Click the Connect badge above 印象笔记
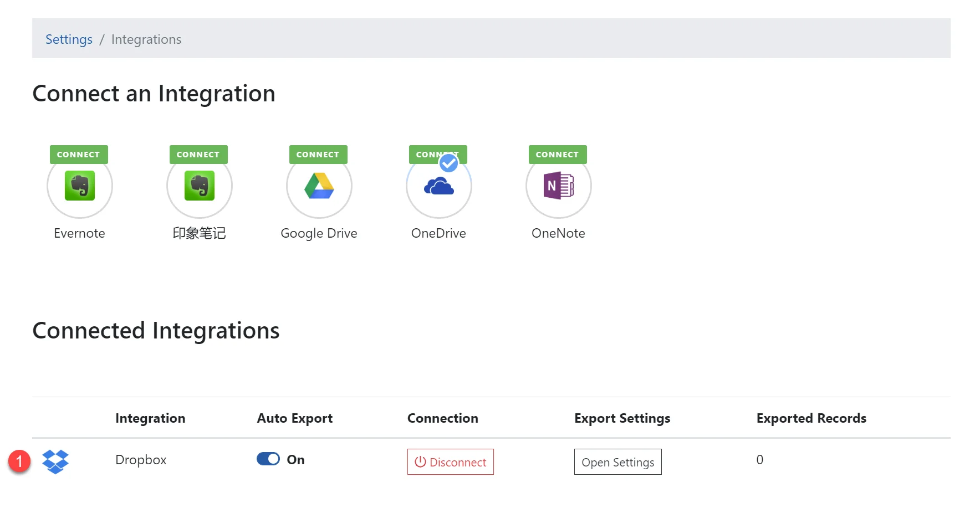Screen dimensions: 980x508 coord(198,155)
